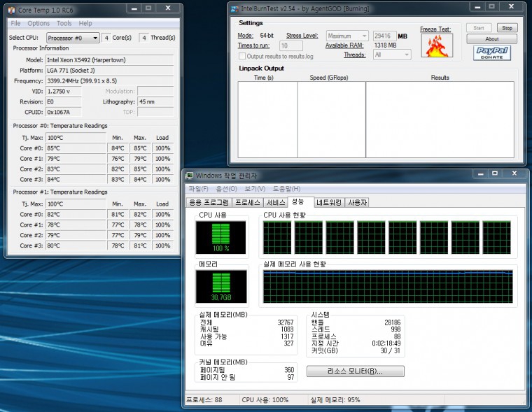Maximize the Windows Task Manager window
Image resolution: width=532 pixels, height=412 pixels.
tap(495, 173)
